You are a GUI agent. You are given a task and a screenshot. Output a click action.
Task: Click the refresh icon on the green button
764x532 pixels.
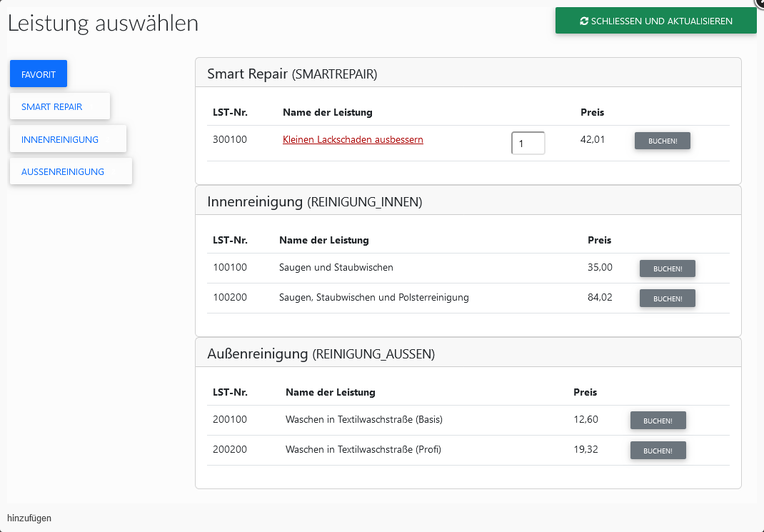(584, 21)
